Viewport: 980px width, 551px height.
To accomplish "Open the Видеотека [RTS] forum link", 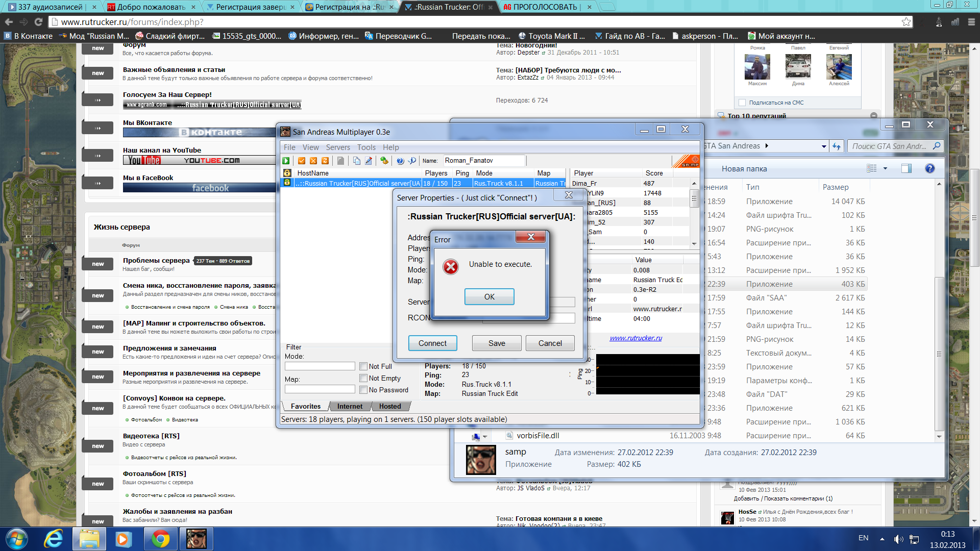I will pyautogui.click(x=151, y=436).
